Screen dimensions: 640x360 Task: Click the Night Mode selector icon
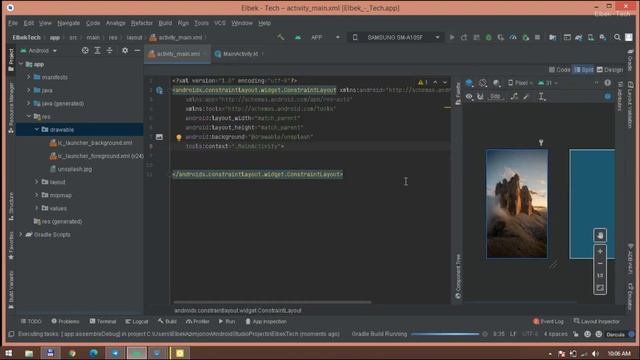click(496, 83)
